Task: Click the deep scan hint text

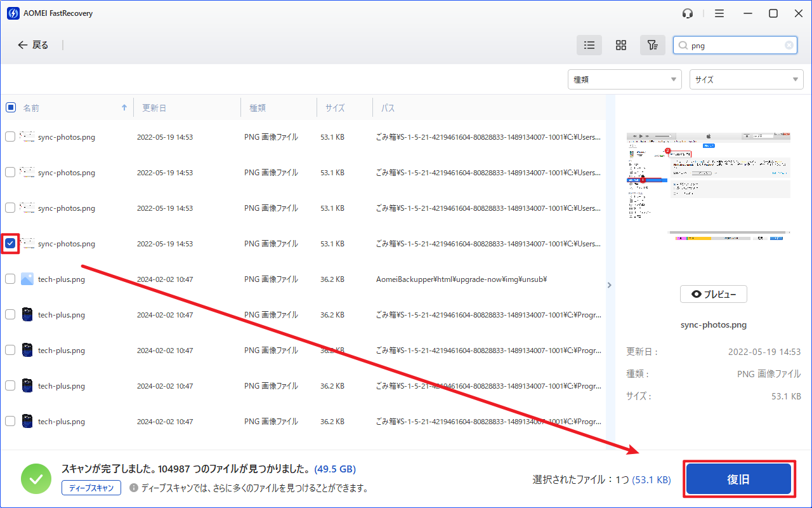Action: coord(254,488)
